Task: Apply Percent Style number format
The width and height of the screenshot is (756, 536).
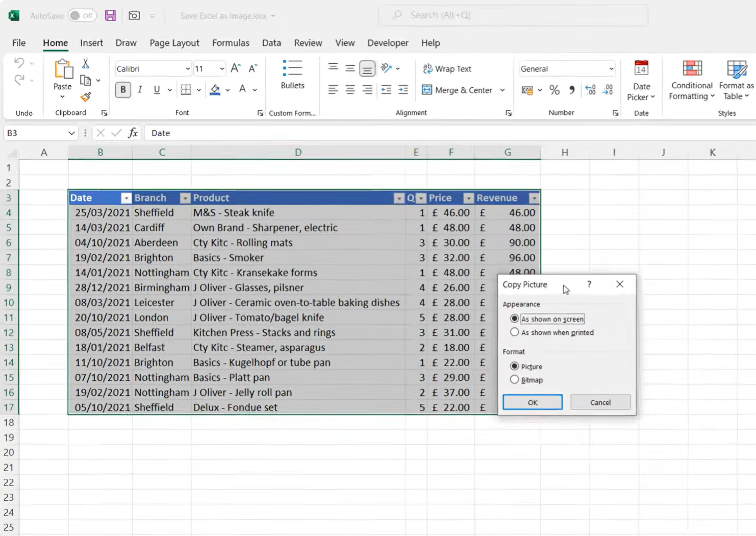Action: click(x=555, y=90)
